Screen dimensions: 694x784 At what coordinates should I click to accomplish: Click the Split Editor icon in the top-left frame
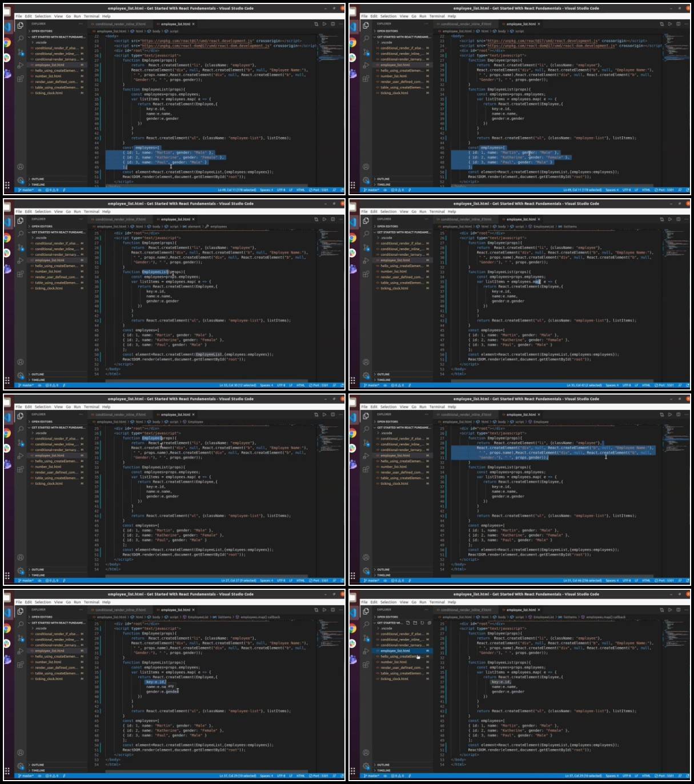click(x=333, y=24)
